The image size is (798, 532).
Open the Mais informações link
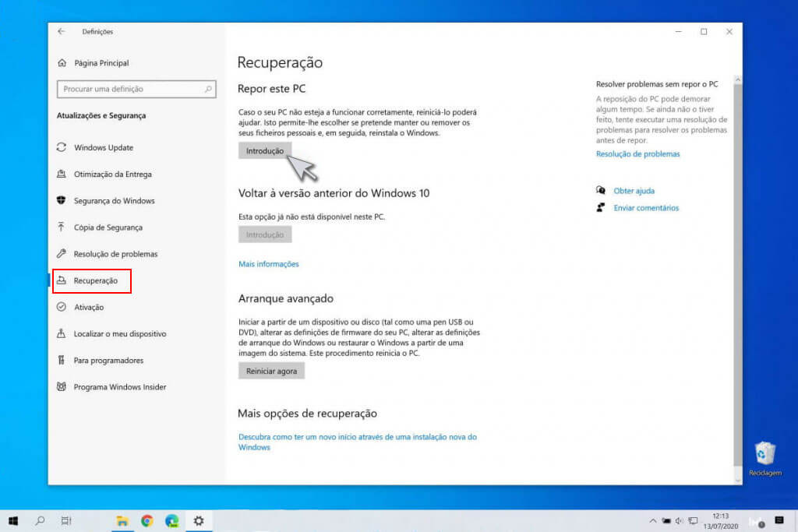(x=268, y=264)
